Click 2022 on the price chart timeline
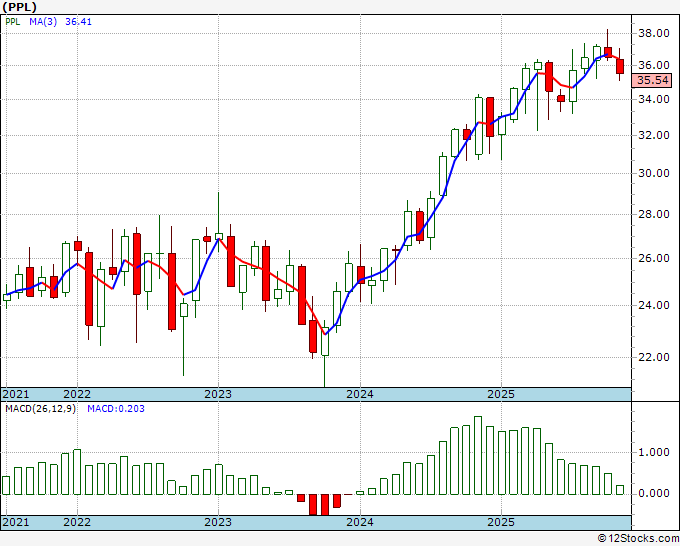680x546 pixels. click(x=77, y=395)
